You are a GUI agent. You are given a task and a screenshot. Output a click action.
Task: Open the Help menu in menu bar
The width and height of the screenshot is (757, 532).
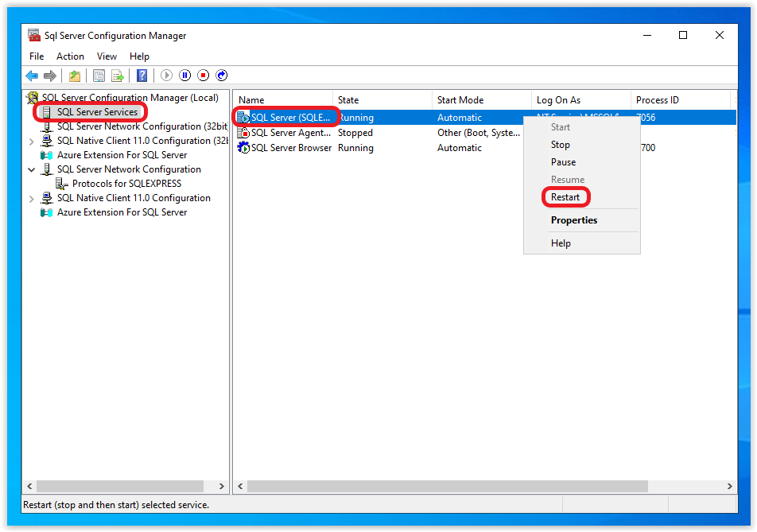pos(139,56)
